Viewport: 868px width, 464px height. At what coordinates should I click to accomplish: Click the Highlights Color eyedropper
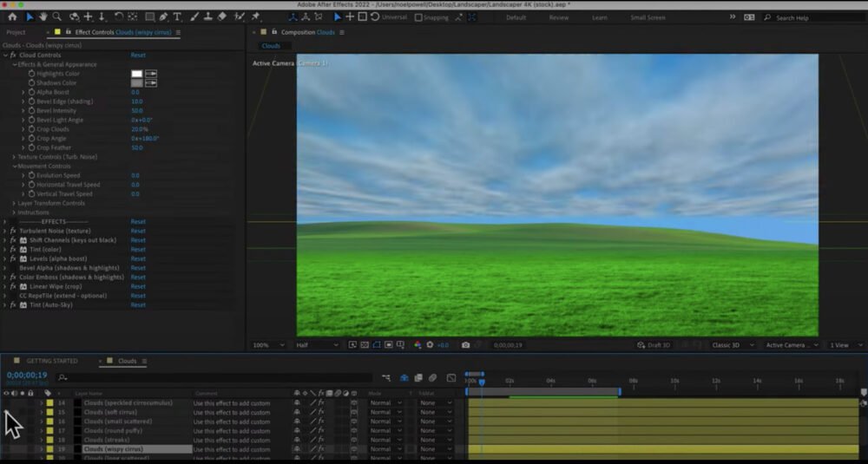(x=150, y=74)
